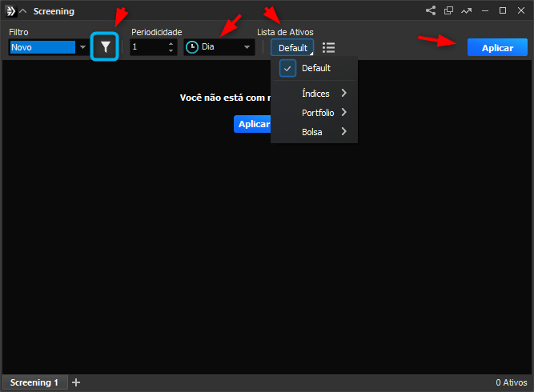Image resolution: width=534 pixels, height=392 pixels.
Task: Click the Periodicidade number input field
Action: tap(148, 47)
